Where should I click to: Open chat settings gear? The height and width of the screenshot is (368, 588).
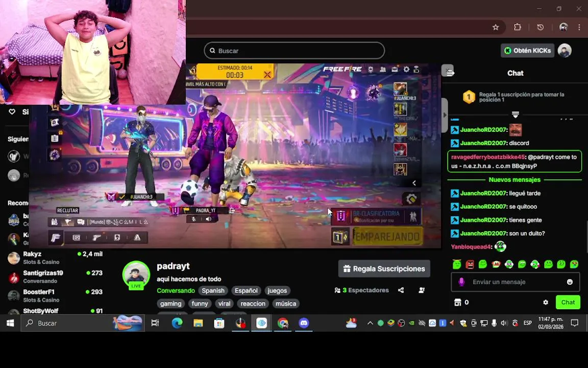(x=546, y=302)
